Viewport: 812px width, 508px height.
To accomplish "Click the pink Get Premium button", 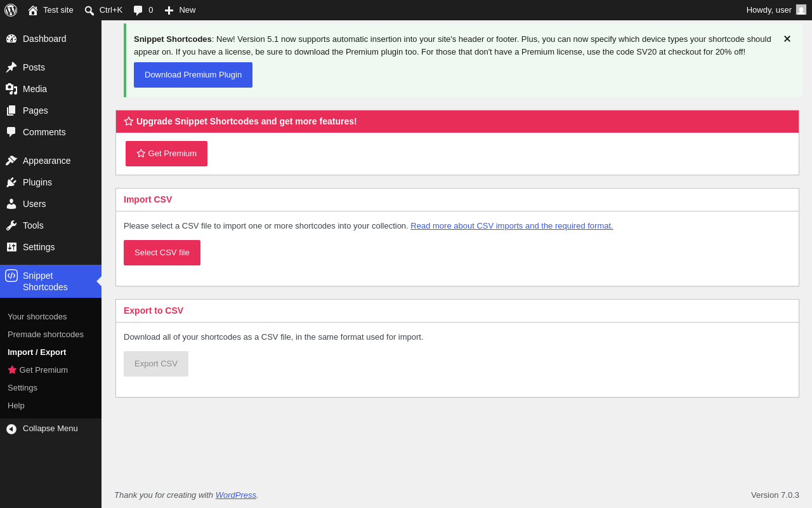I will pyautogui.click(x=166, y=154).
